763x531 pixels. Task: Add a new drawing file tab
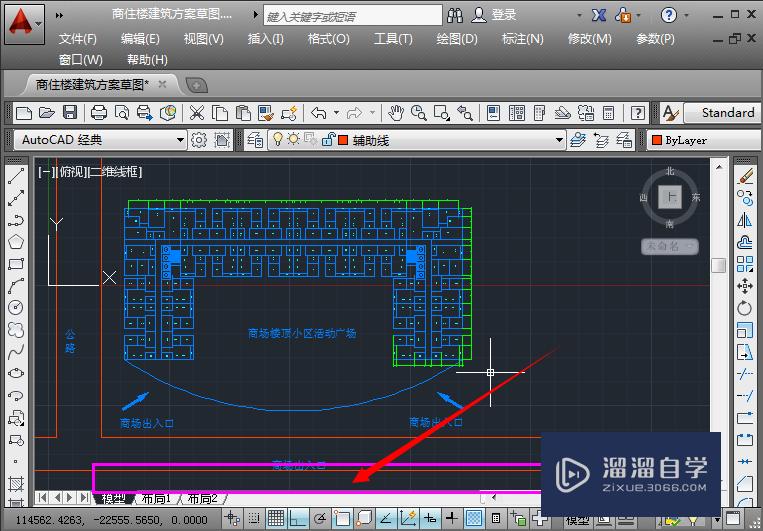(x=197, y=86)
